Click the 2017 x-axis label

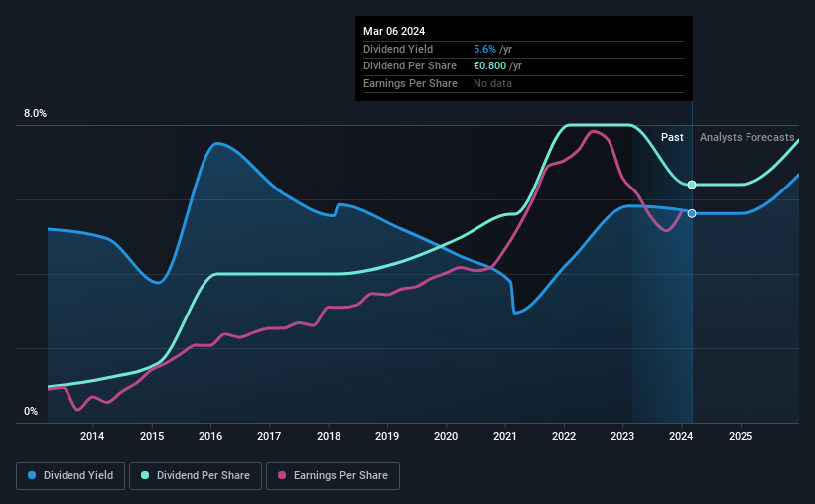tap(269, 436)
